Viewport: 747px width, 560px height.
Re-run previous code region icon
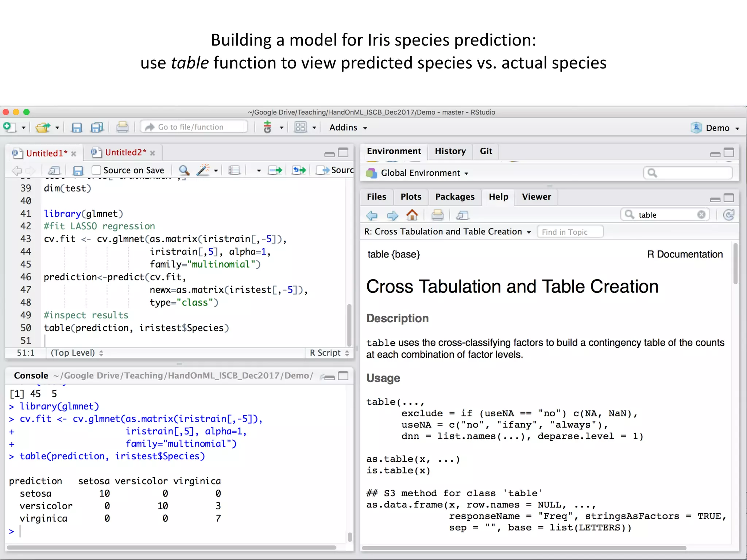pos(299,170)
